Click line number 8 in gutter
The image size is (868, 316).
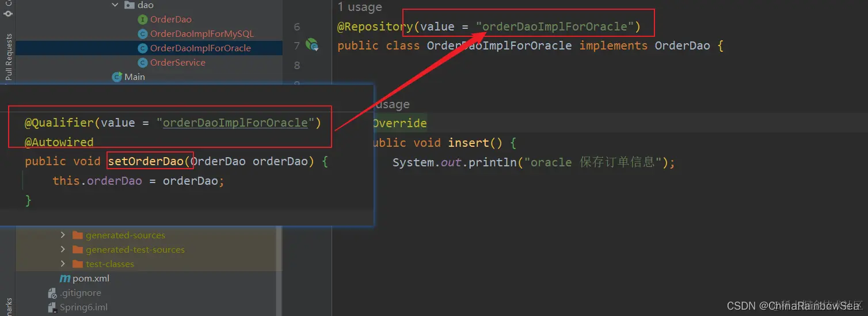[x=297, y=66]
